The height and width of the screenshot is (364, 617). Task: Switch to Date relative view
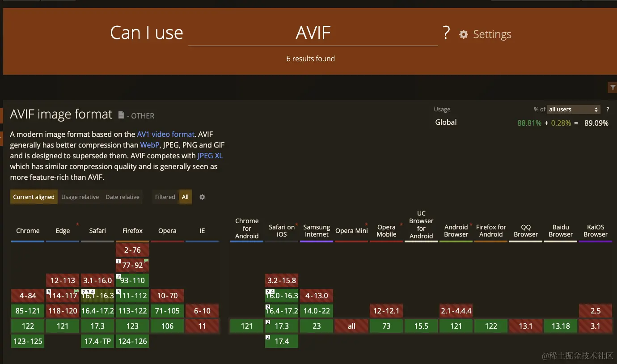click(123, 197)
